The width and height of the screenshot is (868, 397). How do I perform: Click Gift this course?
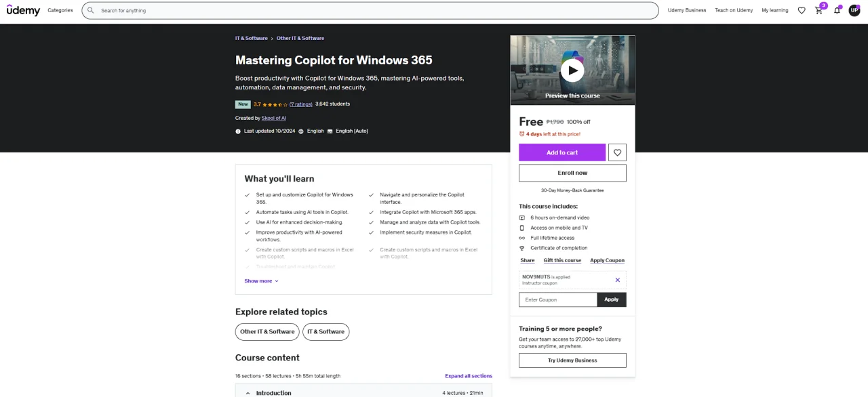coord(562,260)
